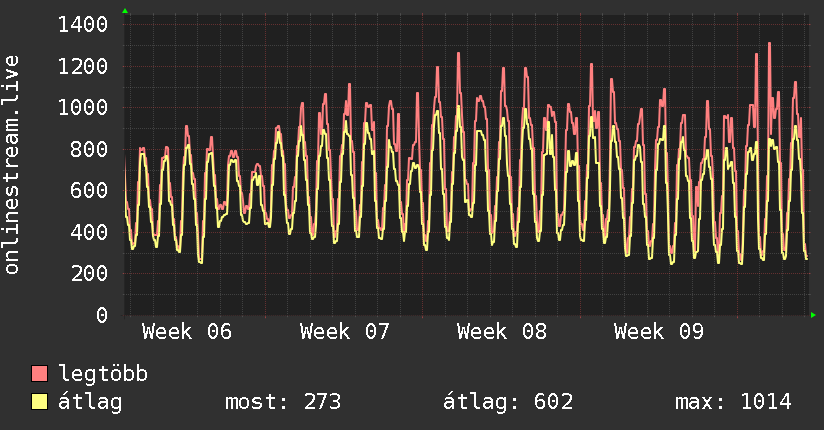Viewport: 824px width, 430px height.
Task: Click the Week 08 axis label
Action: point(502,332)
